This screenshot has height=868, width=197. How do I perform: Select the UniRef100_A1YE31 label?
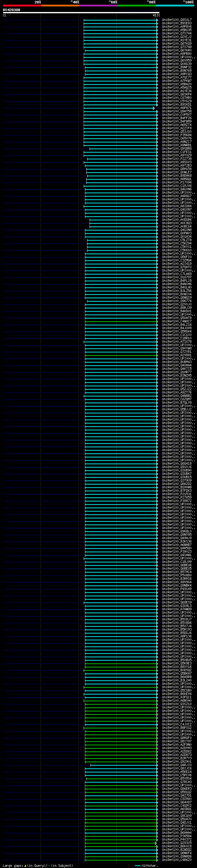pyautogui.click(x=176, y=40)
